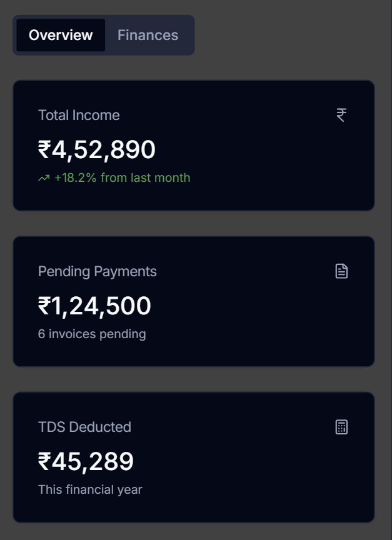The height and width of the screenshot is (540, 392).
Task: Click the rupee icon in Total Income card
Action: [341, 115]
